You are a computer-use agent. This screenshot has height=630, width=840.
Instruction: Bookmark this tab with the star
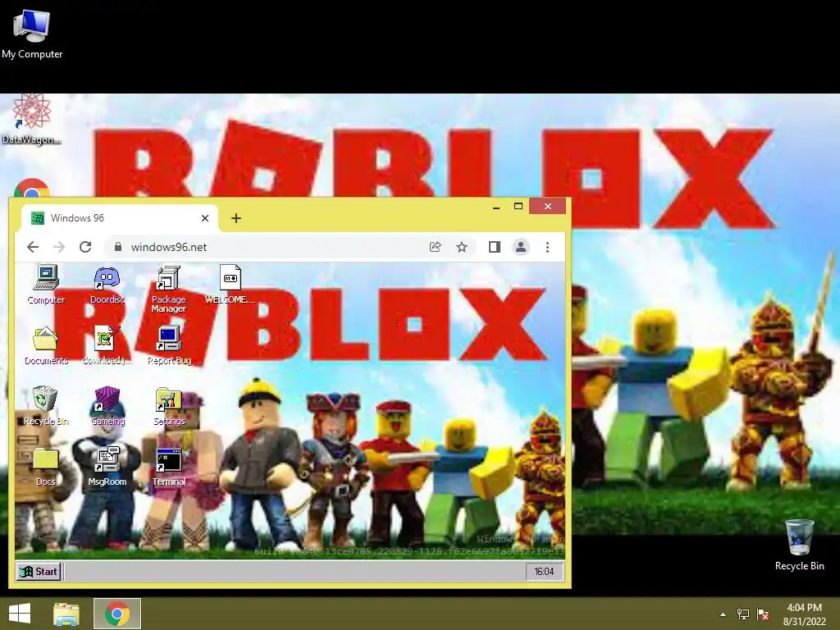point(462,247)
